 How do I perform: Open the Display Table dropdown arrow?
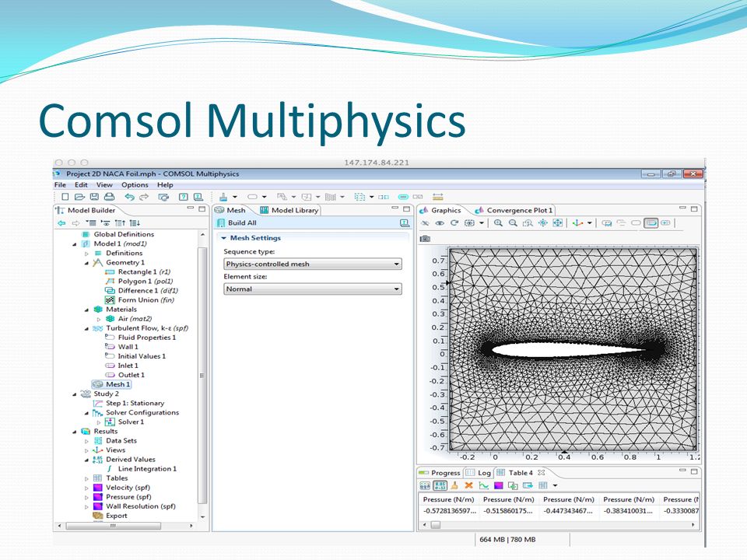tap(555, 485)
